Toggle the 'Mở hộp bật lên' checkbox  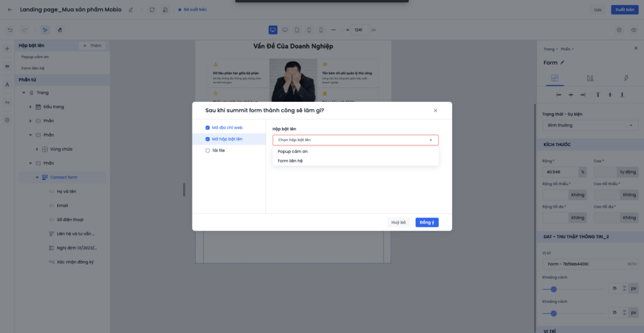point(208,138)
